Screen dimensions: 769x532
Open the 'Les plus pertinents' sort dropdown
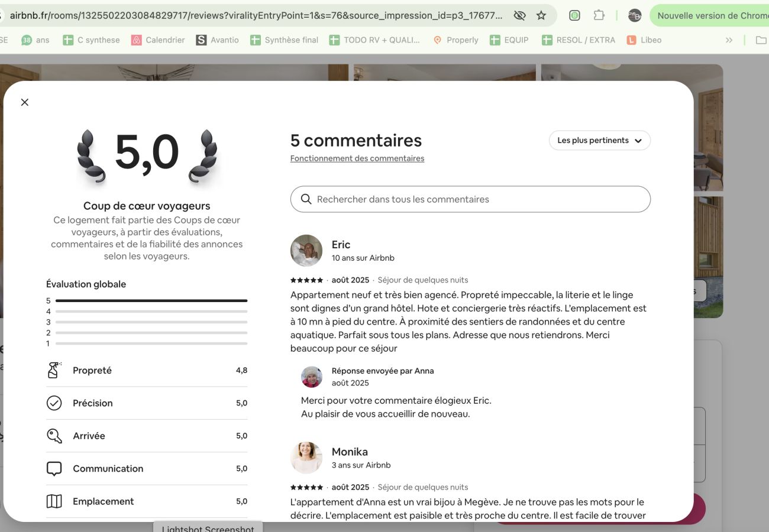599,141
